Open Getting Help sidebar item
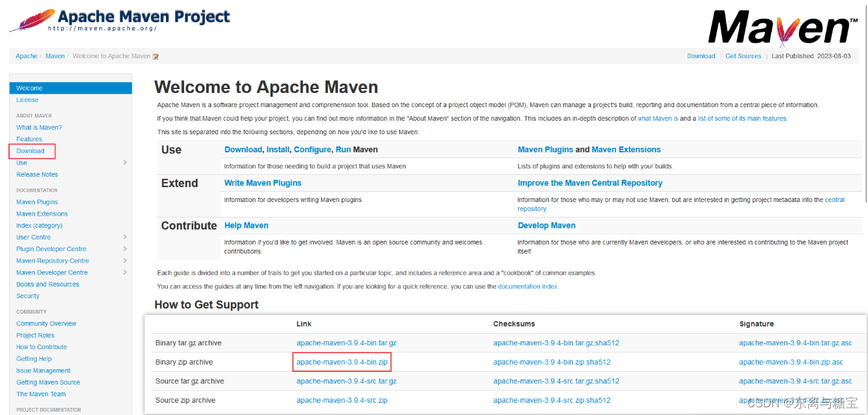Screen dimensions: 868x415 (34, 359)
